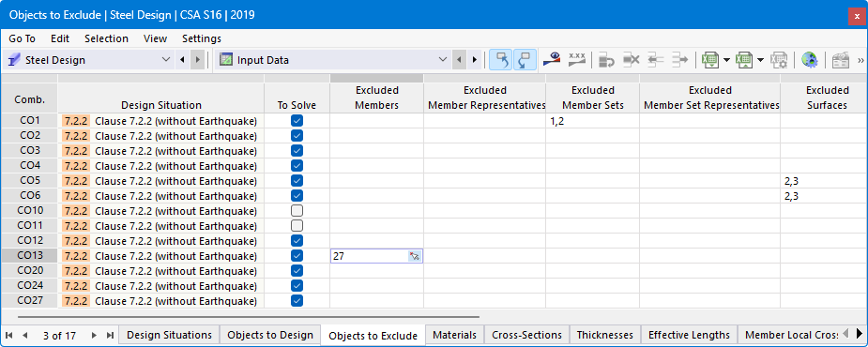868x347 pixels.
Task: Open the View menu
Action: pyautogui.click(x=155, y=38)
